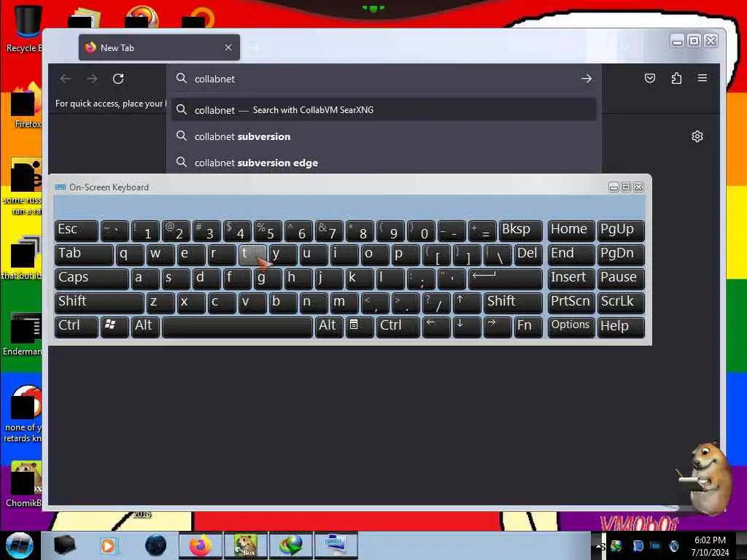The image size is (747, 560).
Task: Click On-Screen Keyboard taskbar icon
Action: [x=336, y=545]
